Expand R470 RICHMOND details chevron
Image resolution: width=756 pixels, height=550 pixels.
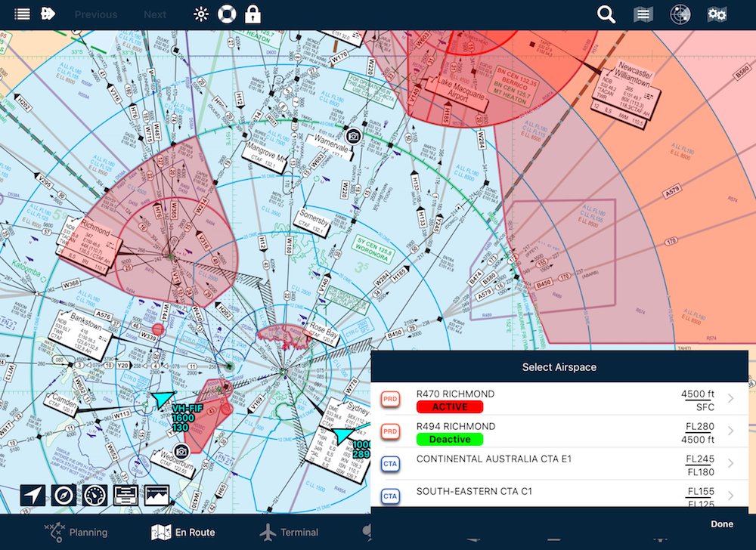731,398
